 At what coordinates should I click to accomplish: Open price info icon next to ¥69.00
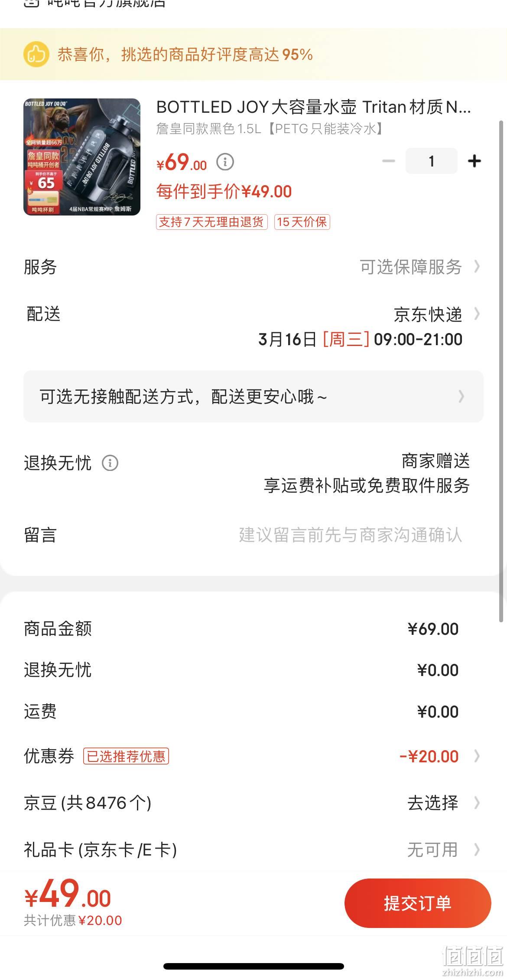pyautogui.click(x=225, y=162)
